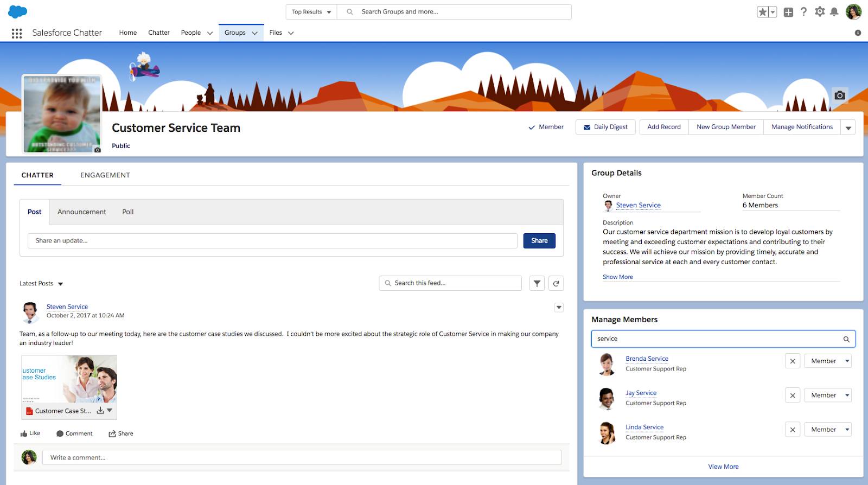Open the Setup gear icon

click(820, 11)
